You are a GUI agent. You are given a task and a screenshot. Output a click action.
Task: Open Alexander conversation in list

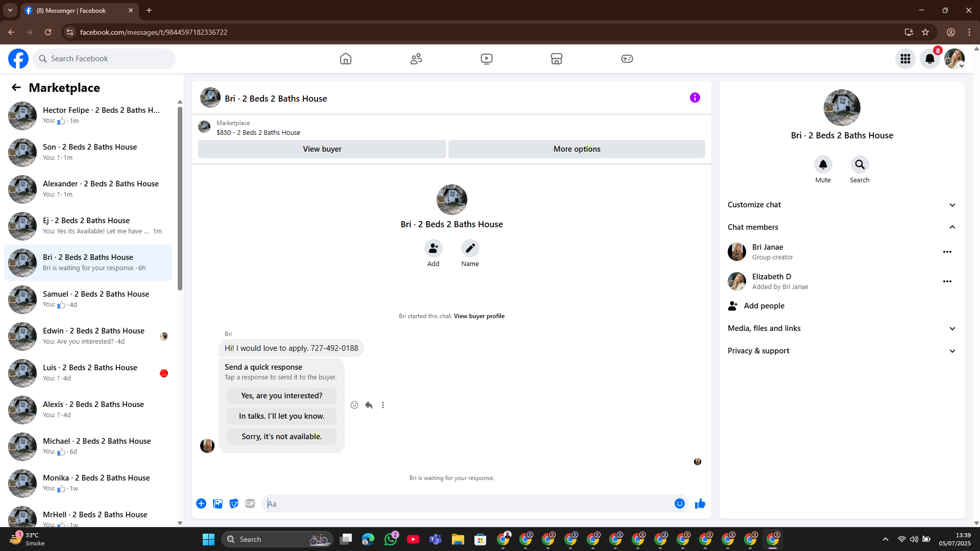point(88,189)
